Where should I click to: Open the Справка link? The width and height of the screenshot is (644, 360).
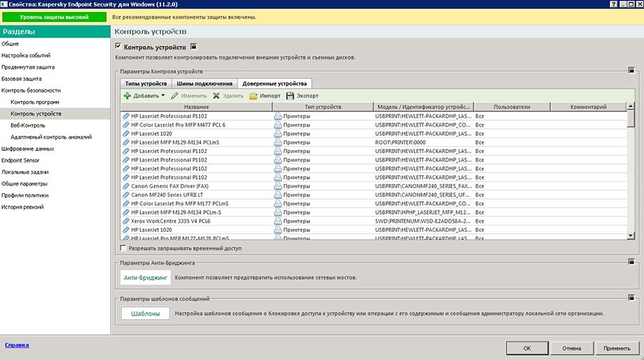17,345
